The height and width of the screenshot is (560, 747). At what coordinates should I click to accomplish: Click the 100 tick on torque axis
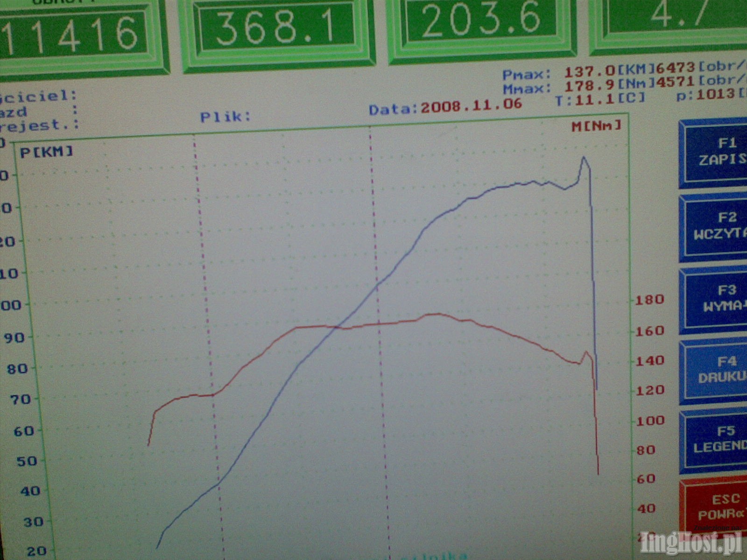pos(650,420)
